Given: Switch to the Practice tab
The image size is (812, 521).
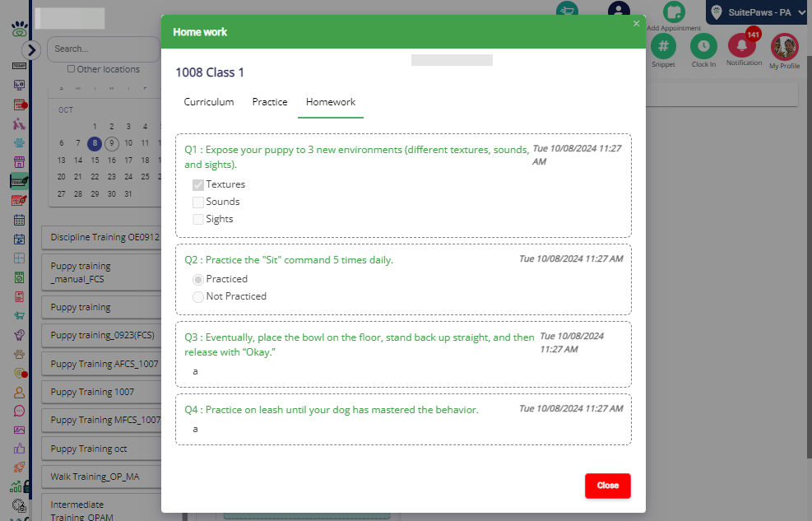Looking at the screenshot, I should click(x=270, y=102).
